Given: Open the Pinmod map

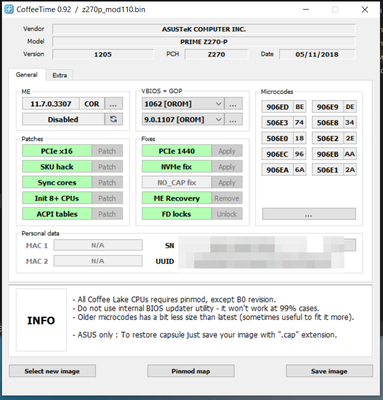Looking at the screenshot, I should [191, 371].
